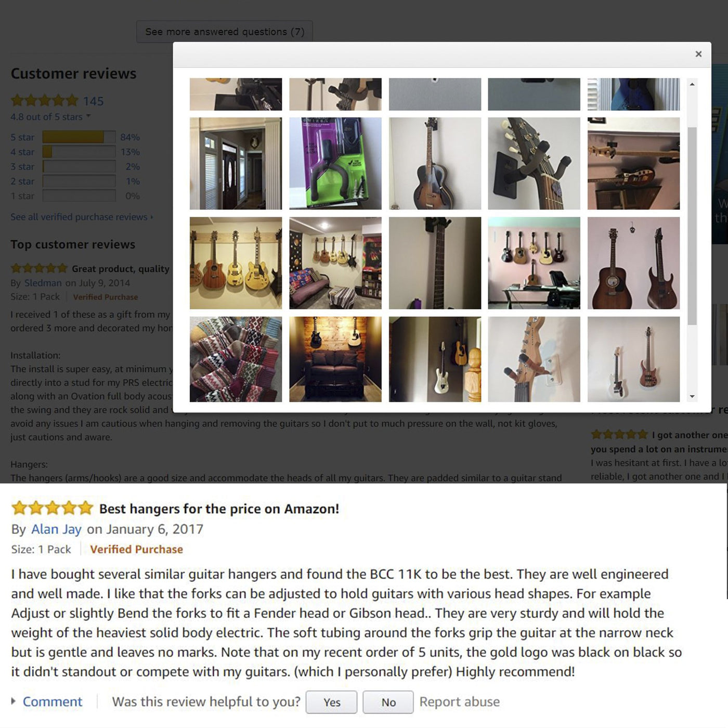Filter reviews by 4 star link
Image resolution: width=728 pixels, height=728 pixels.
[x=22, y=152]
